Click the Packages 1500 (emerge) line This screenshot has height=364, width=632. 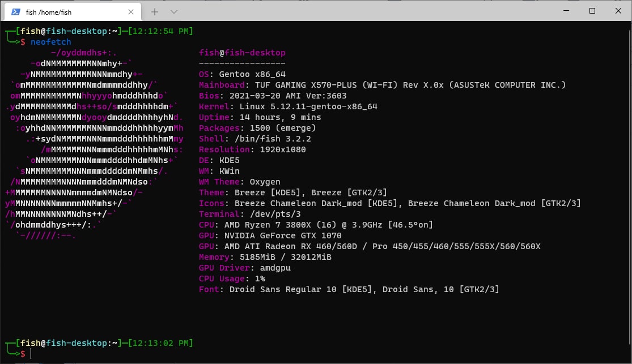[257, 128]
